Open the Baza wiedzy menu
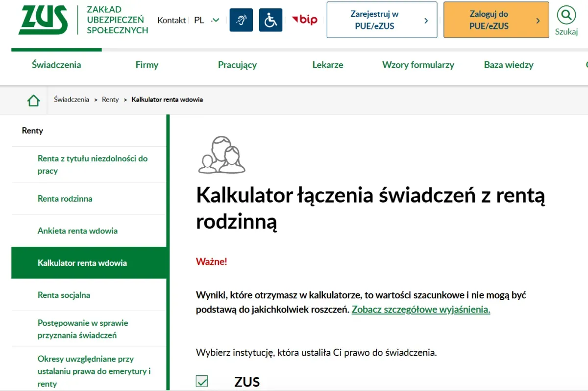Image resolution: width=588 pixels, height=391 pixels. point(508,64)
